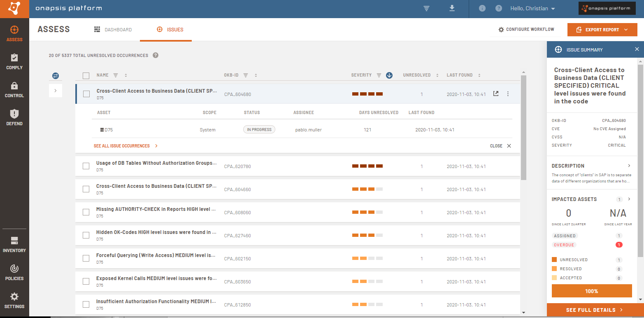
Task: Click the download icon in the top bar
Action: click(452, 8)
